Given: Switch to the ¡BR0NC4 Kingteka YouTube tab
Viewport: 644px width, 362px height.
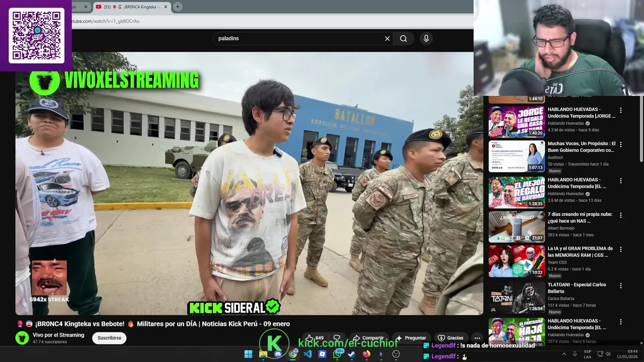Looking at the screenshot, I should click(132, 7).
